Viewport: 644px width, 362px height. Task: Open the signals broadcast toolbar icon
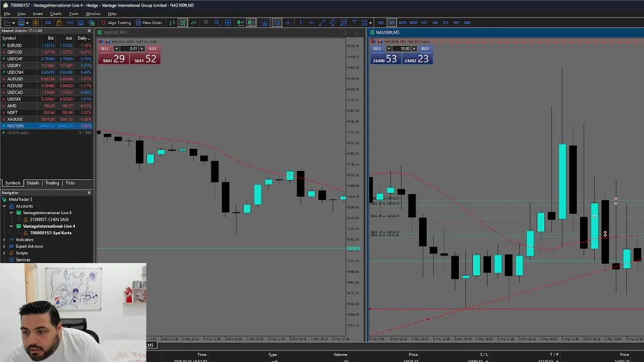(70, 23)
